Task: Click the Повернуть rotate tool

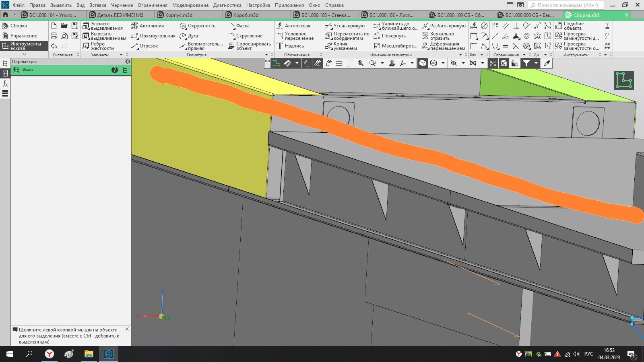Action: coord(390,36)
